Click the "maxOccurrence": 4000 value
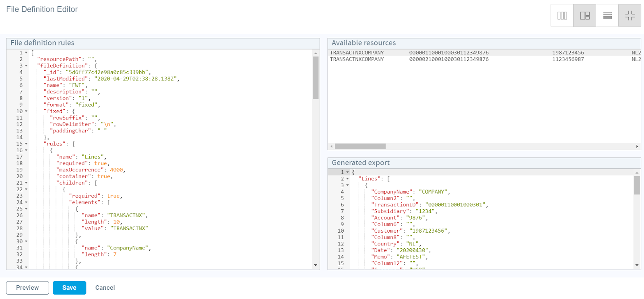 [x=116, y=170]
